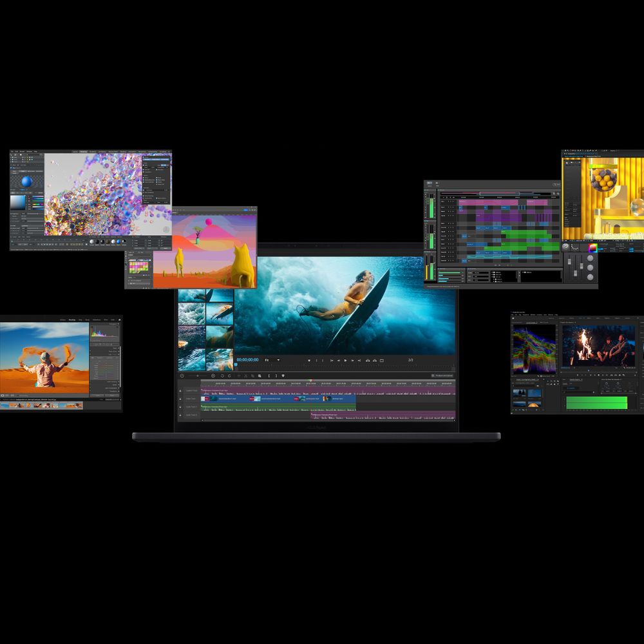
Task: Click the Play button under the surfer preview
Action: [x=345, y=360]
